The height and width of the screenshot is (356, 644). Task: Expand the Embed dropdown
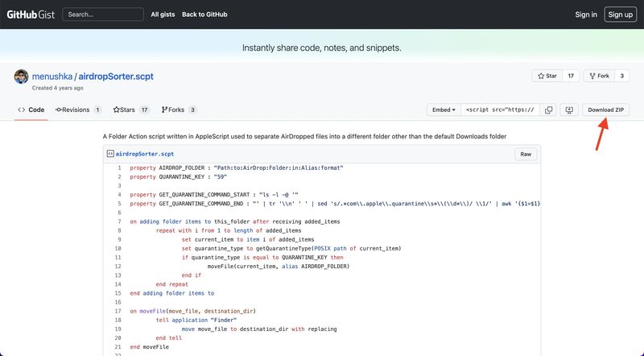coord(444,110)
